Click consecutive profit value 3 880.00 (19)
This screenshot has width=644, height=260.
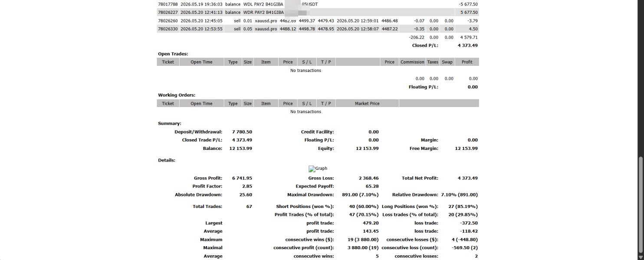pyautogui.click(x=362, y=248)
